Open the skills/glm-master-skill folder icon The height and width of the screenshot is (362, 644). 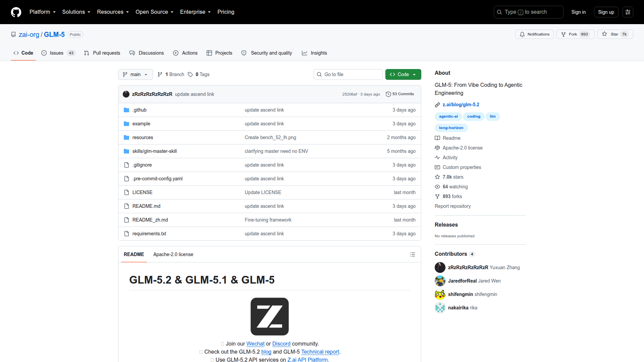coord(126,151)
